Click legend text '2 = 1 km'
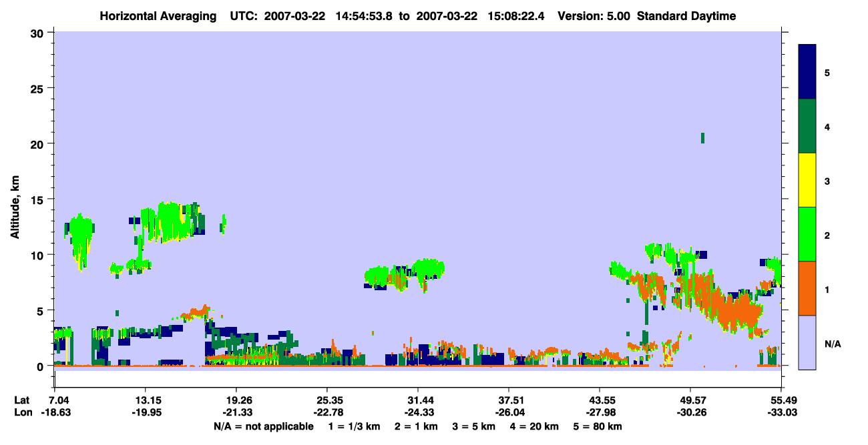 [417, 426]
